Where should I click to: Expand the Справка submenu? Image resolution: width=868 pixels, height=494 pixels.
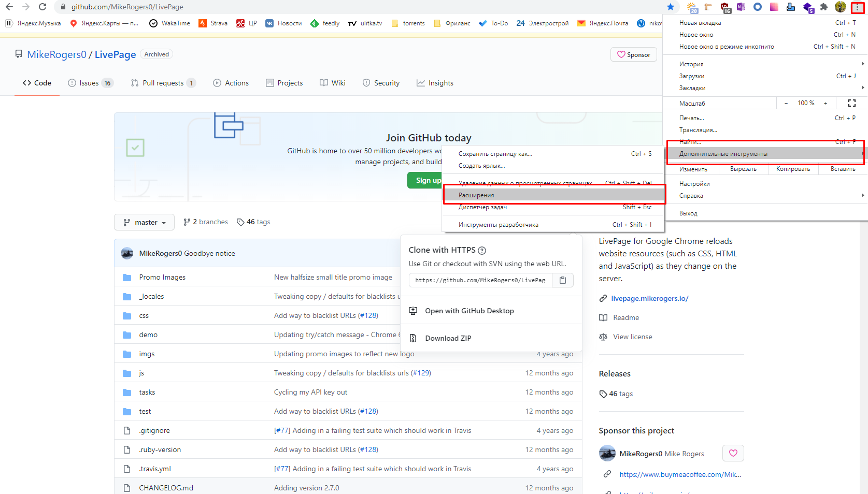click(765, 196)
